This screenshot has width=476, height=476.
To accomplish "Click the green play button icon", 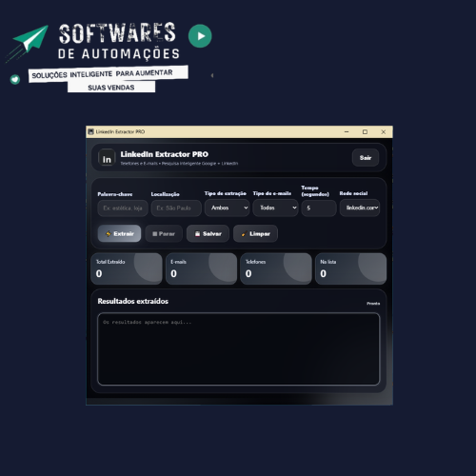I will point(200,36).
